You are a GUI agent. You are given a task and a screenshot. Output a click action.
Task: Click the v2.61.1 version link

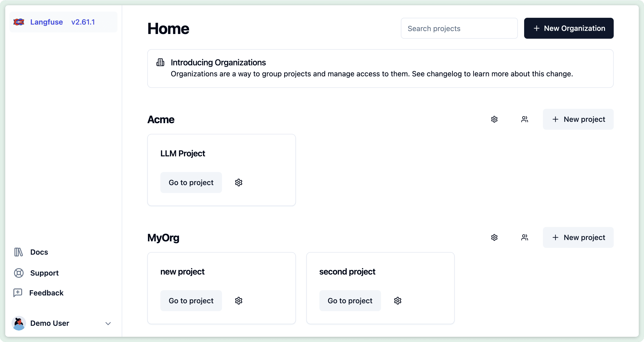[x=83, y=22]
